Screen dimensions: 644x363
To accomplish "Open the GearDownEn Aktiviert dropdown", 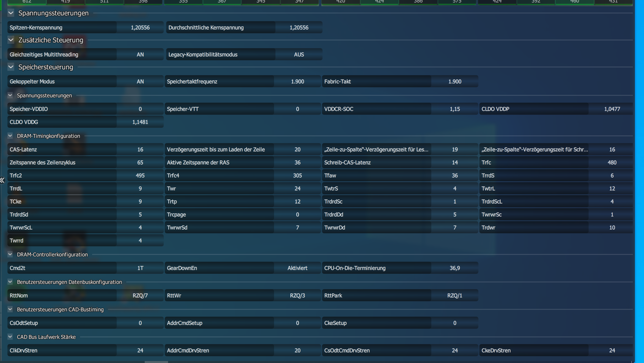I will pyautogui.click(x=297, y=268).
